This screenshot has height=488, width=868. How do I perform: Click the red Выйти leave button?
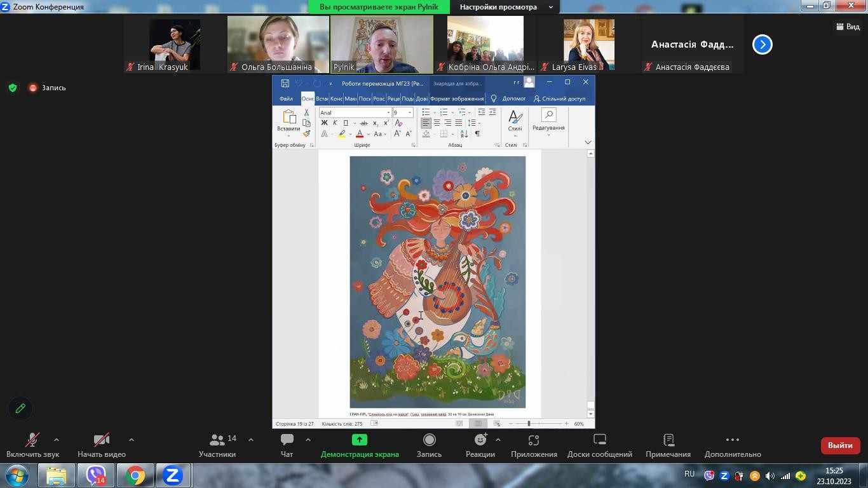click(840, 445)
